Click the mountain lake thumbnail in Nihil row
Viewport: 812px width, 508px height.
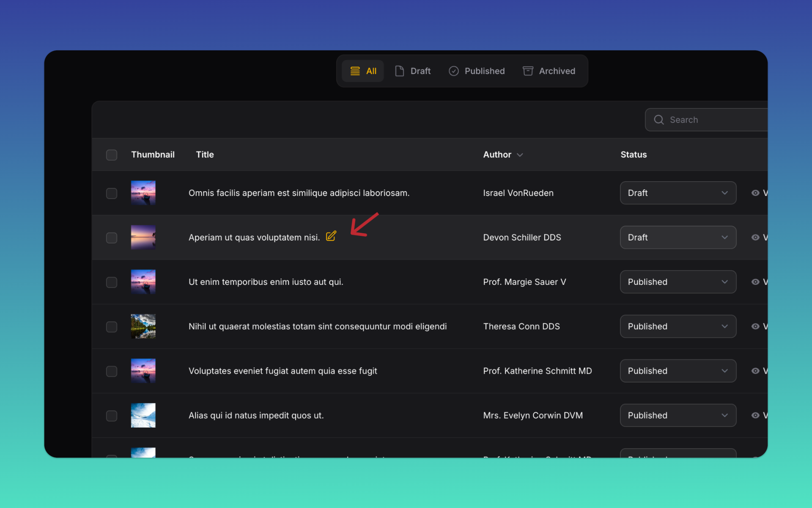click(143, 326)
